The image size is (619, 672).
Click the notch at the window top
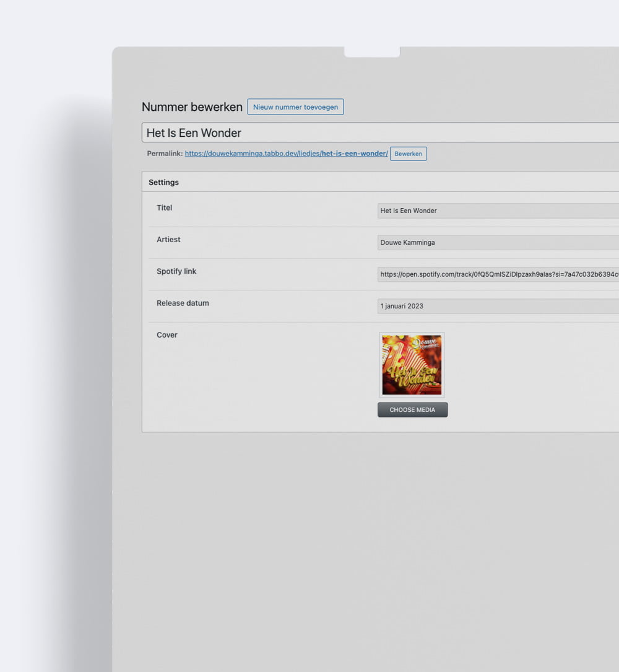pos(371,52)
